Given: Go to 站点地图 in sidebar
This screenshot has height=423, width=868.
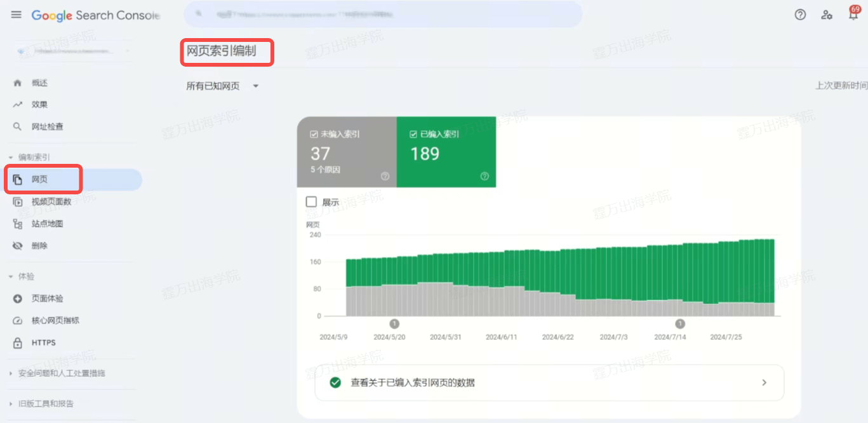Looking at the screenshot, I should [47, 224].
